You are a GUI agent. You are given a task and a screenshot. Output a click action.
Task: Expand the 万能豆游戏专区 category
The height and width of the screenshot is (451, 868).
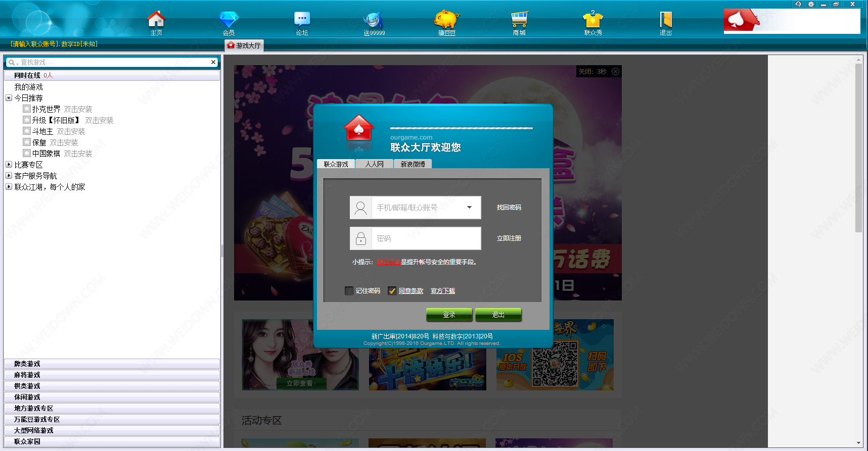coord(112,419)
